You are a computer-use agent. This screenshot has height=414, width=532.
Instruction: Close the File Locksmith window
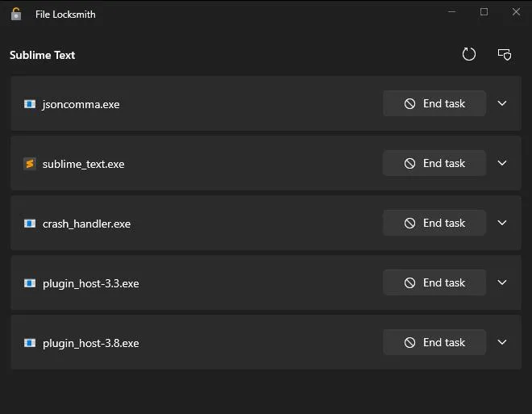click(x=517, y=12)
